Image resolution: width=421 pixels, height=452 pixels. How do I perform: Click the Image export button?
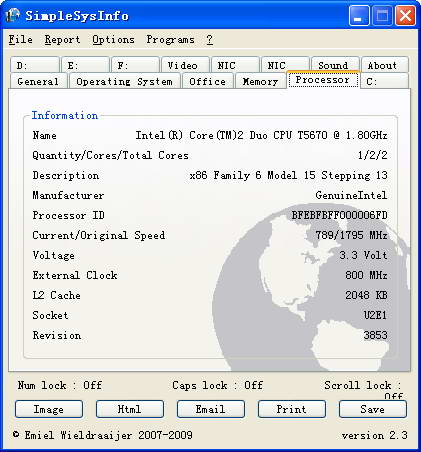coord(49,409)
